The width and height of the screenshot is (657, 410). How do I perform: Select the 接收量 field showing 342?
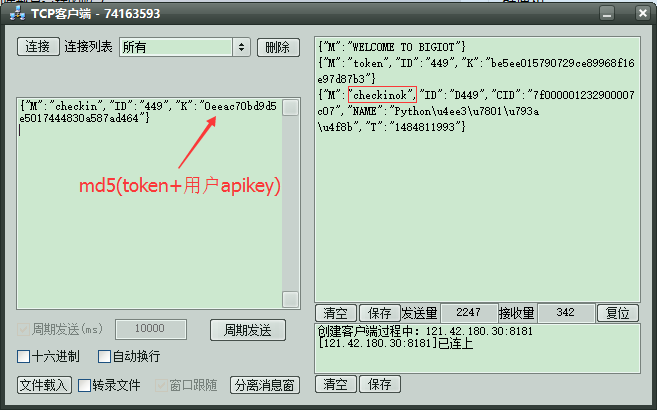click(566, 313)
